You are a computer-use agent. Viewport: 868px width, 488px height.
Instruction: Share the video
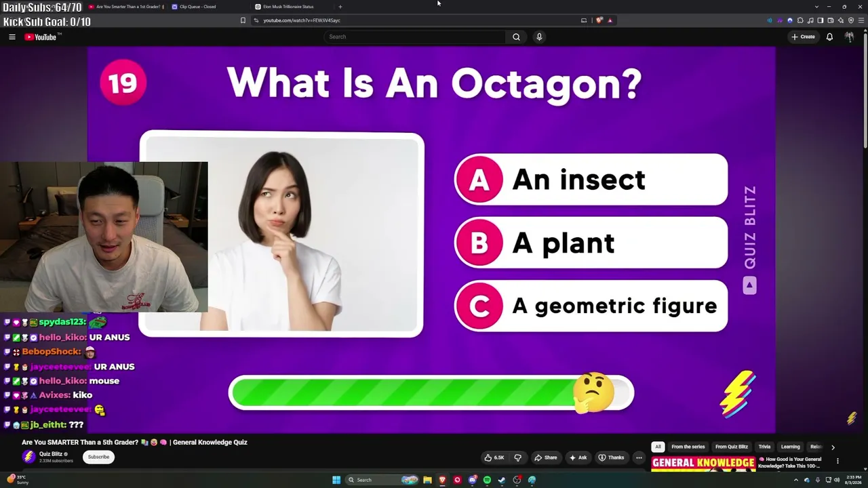tap(545, 457)
